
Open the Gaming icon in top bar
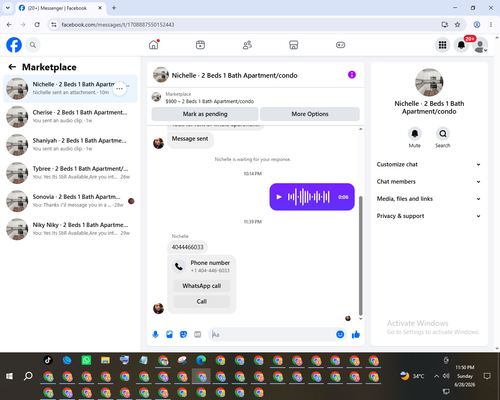pos(340,45)
